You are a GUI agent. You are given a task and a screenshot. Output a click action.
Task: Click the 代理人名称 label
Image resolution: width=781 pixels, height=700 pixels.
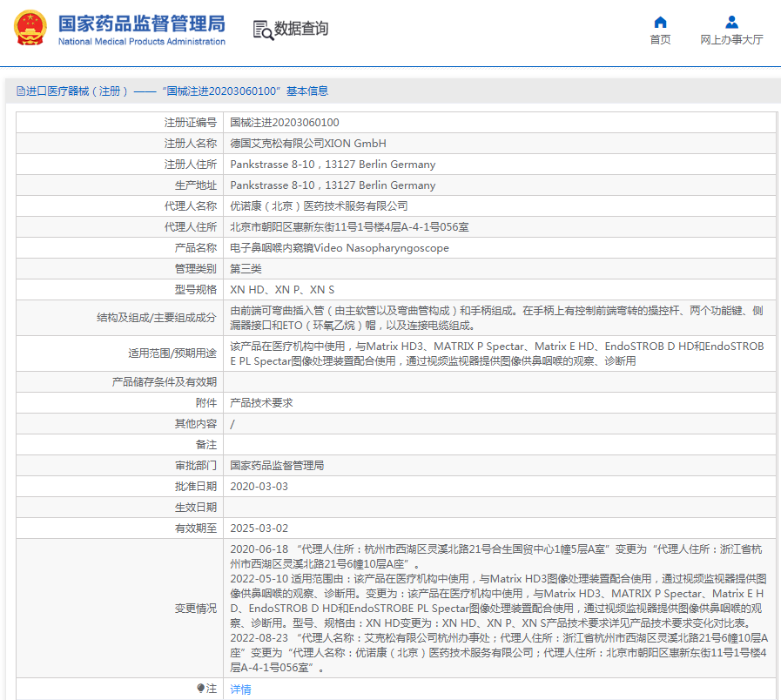191,206
